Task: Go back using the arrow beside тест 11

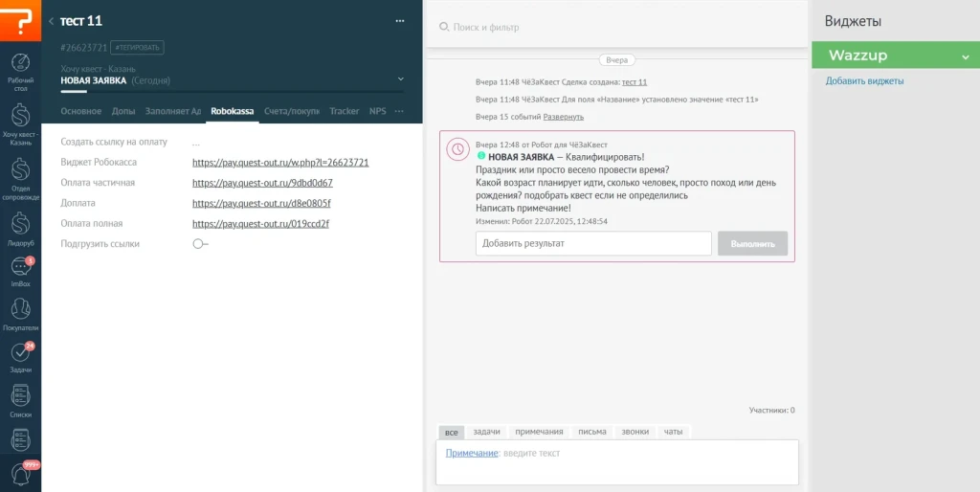Action: point(52,21)
